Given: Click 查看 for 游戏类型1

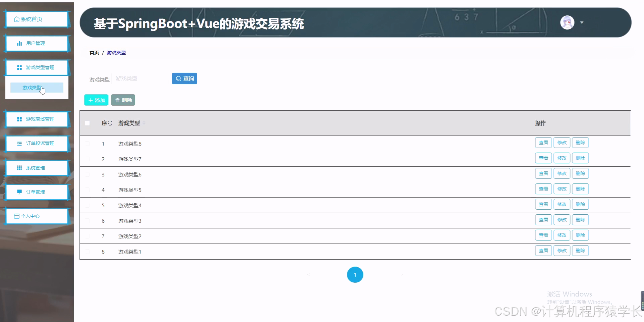Looking at the screenshot, I should pyautogui.click(x=543, y=251).
